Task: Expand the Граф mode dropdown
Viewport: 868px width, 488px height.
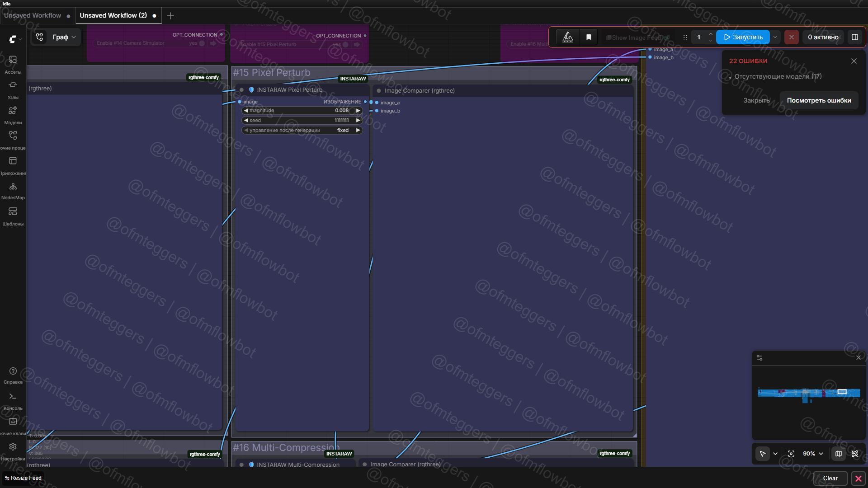Action: tap(64, 37)
